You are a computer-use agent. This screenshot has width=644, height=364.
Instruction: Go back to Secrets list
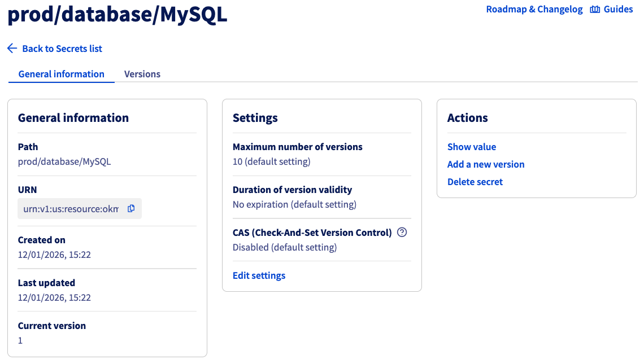pos(62,49)
